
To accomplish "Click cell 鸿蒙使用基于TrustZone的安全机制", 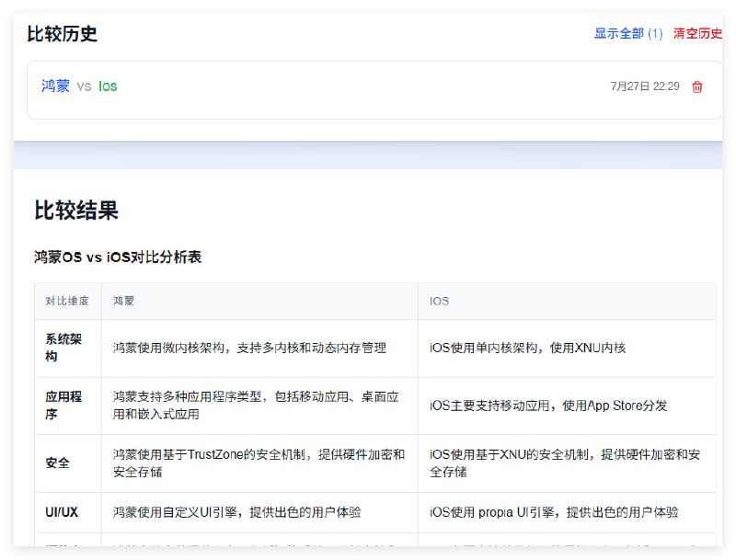I will coord(259,463).
